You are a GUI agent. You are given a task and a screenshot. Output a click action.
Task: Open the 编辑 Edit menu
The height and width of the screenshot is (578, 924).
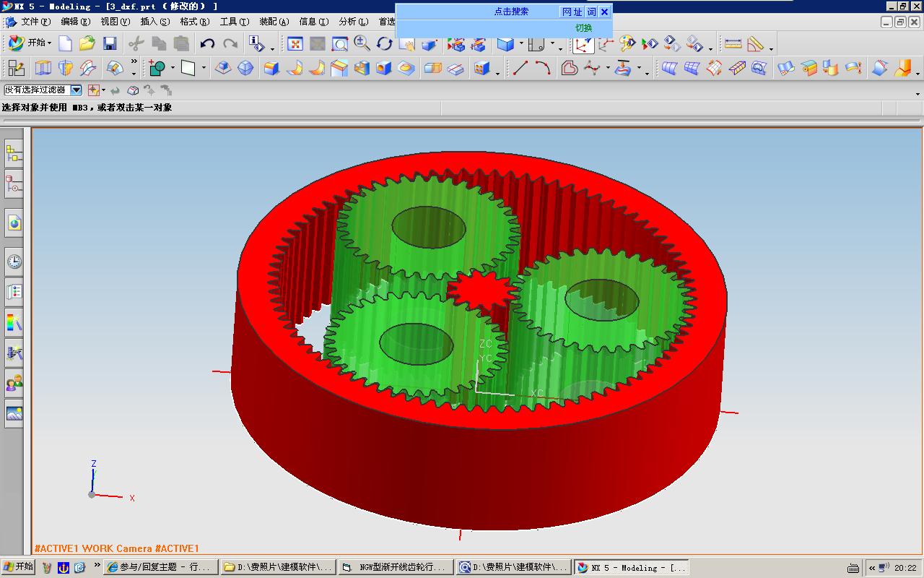(75, 22)
